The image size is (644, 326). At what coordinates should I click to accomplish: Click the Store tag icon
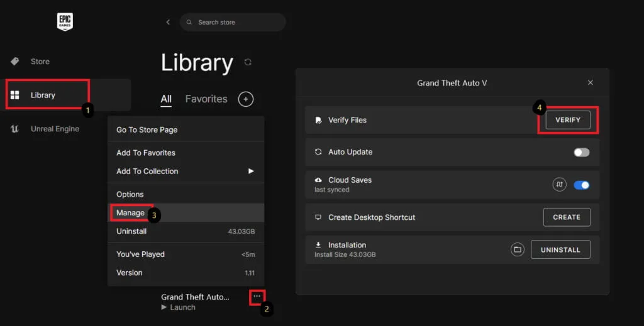(x=15, y=62)
